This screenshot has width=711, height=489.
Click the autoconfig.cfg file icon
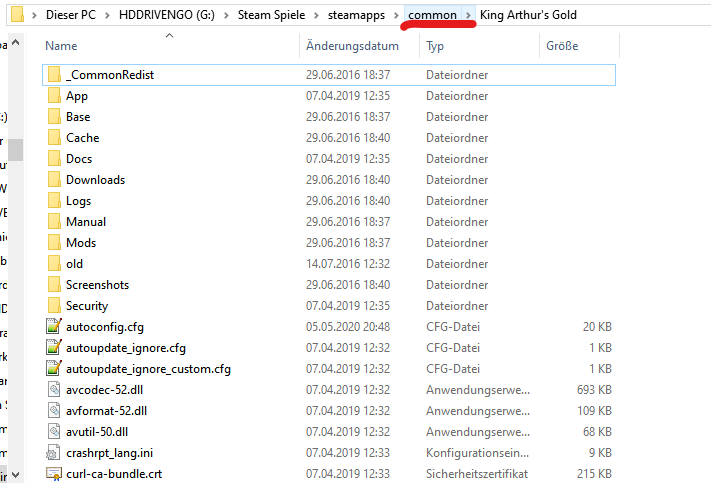(x=55, y=327)
